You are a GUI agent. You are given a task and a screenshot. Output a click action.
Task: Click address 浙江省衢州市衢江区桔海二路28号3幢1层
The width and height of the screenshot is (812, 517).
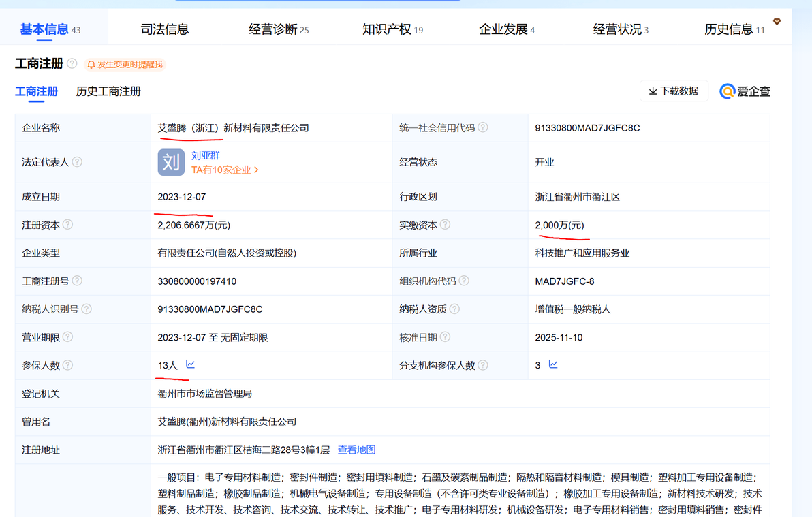point(243,450)
